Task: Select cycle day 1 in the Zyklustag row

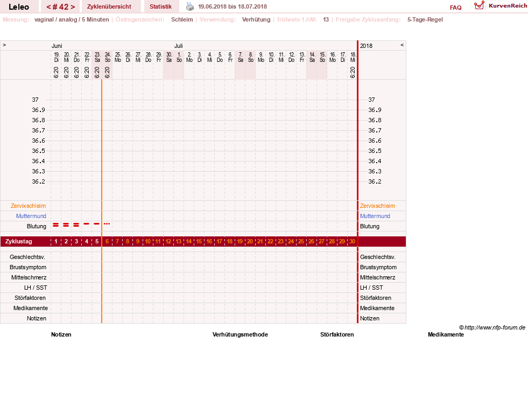Action: (x=56, y=241)
